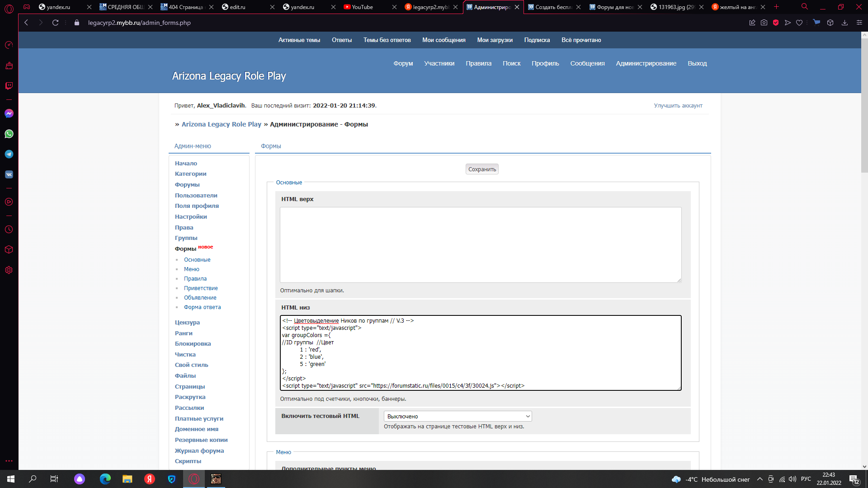Screen dimensions: 868x488
Task: Open 'Профиль' in forum navigation
Action: [545, 63]
